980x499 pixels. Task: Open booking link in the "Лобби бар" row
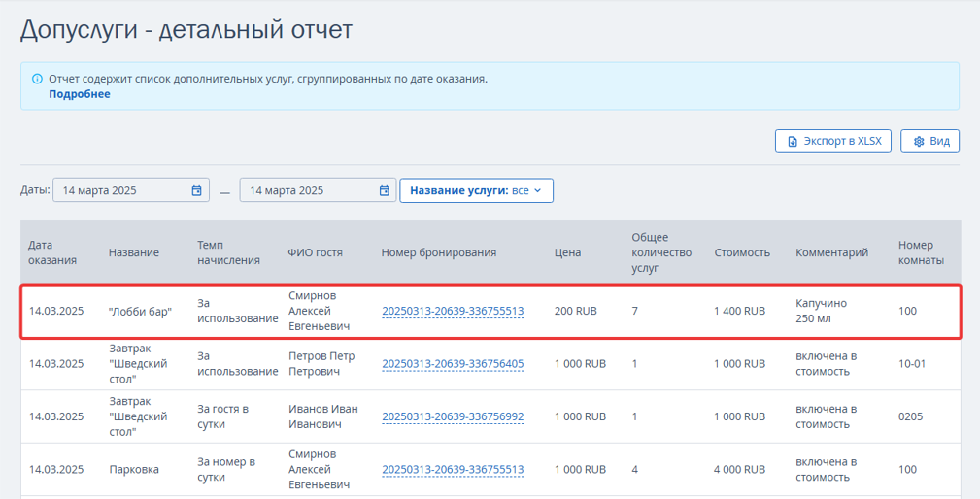pos(453,311)
